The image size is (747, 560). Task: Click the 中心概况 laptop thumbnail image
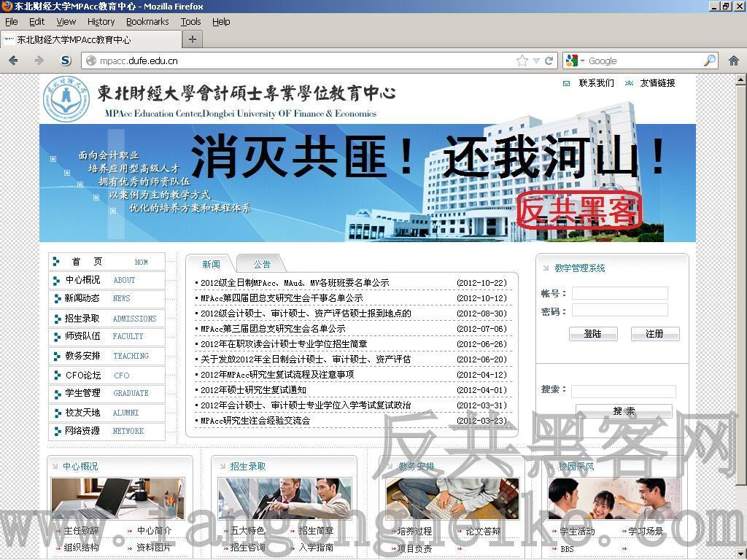[117, 499]
